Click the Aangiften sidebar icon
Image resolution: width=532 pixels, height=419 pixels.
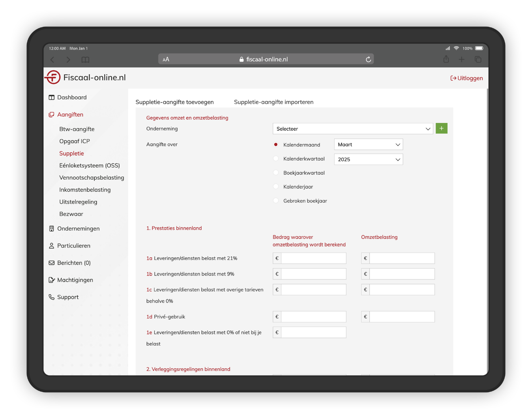[x=51, y=115]
